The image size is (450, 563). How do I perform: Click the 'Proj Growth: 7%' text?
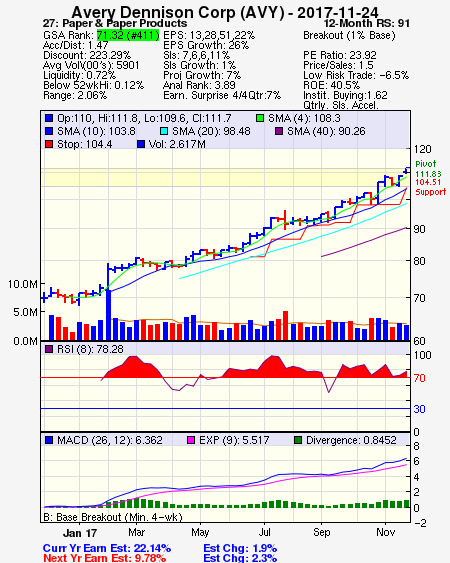tap(202, 75)
